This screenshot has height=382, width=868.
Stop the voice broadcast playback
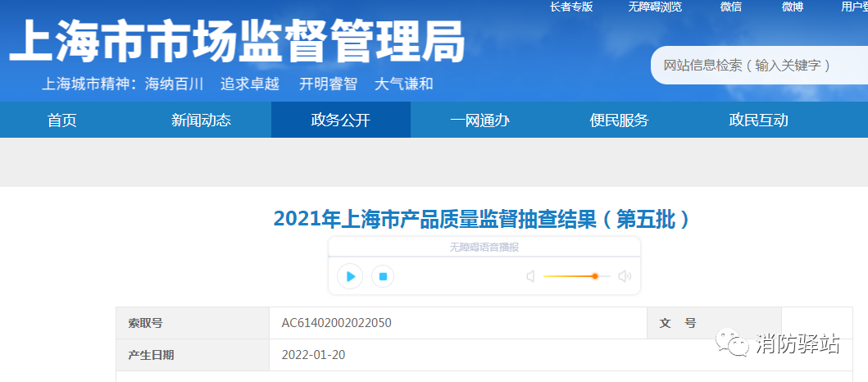(x=383, y=276)
